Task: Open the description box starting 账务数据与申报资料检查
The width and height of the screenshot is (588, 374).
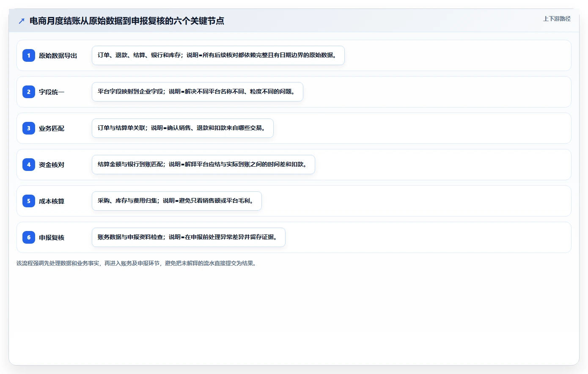Action: 189,237
